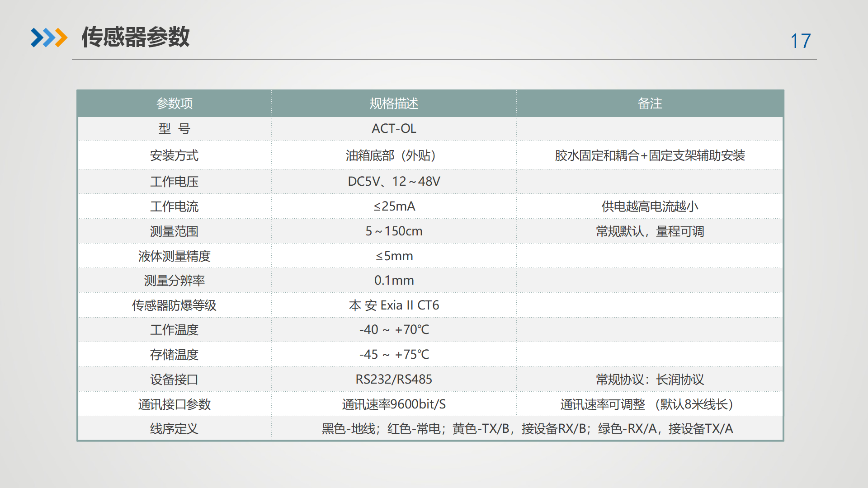Select the 安装方式 row label
868x488 pixels.
(x=175, y=155)
